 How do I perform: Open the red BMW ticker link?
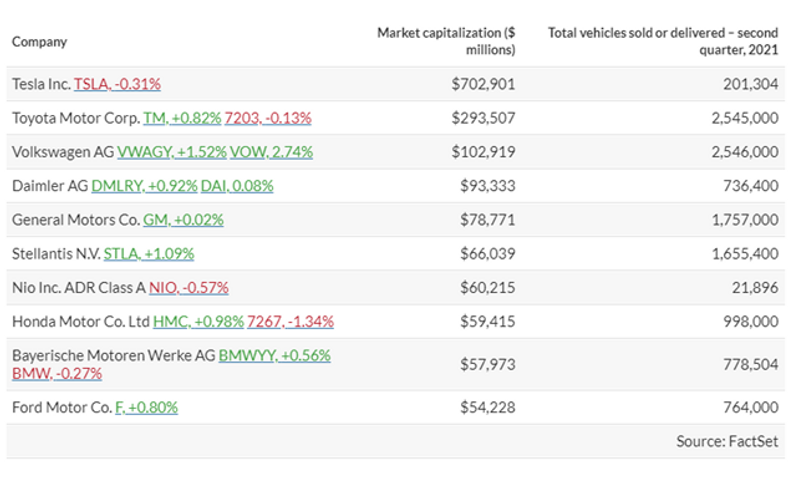[x=57, y=373]
